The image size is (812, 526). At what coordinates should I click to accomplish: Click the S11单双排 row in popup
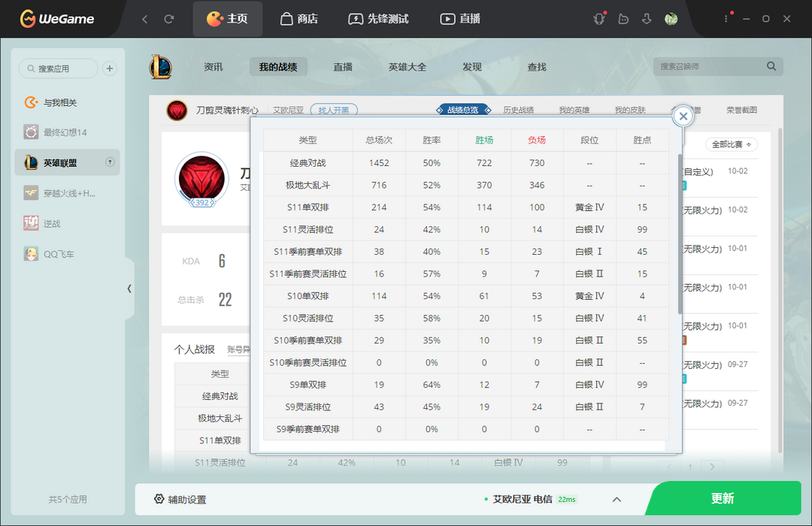click(x=466, y=207)
